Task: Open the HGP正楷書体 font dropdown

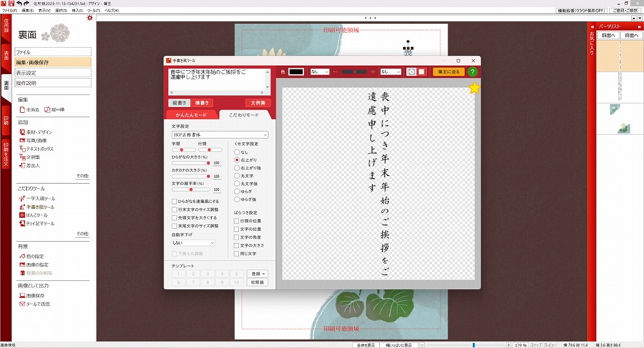Action: pos(220,135)
